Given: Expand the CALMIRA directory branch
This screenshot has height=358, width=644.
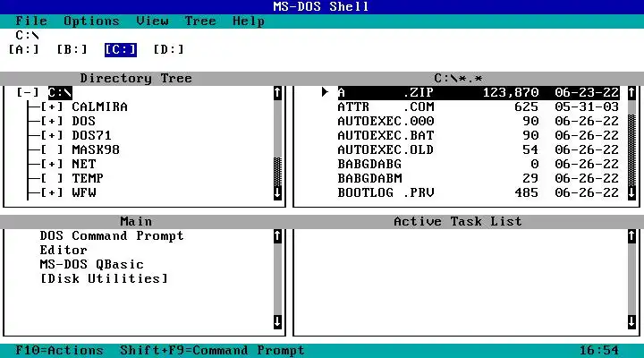Looking at the screenshot, I should pos(52,107).
